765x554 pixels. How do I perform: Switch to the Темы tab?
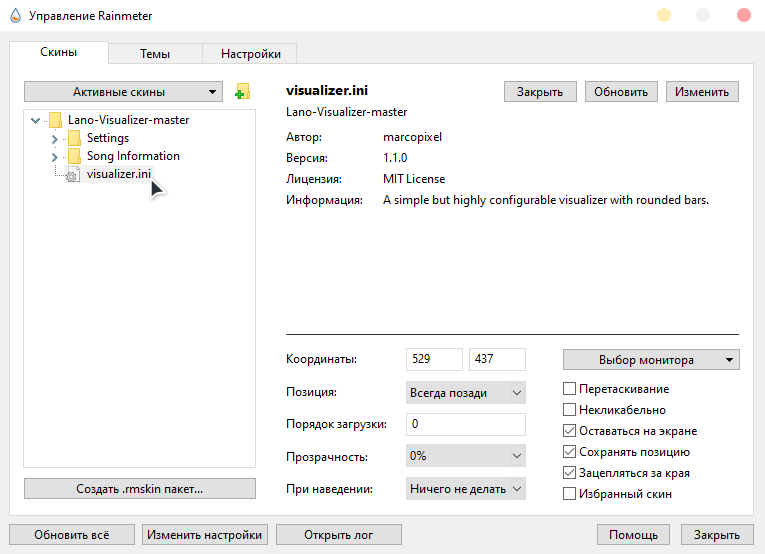coord(155,54)
